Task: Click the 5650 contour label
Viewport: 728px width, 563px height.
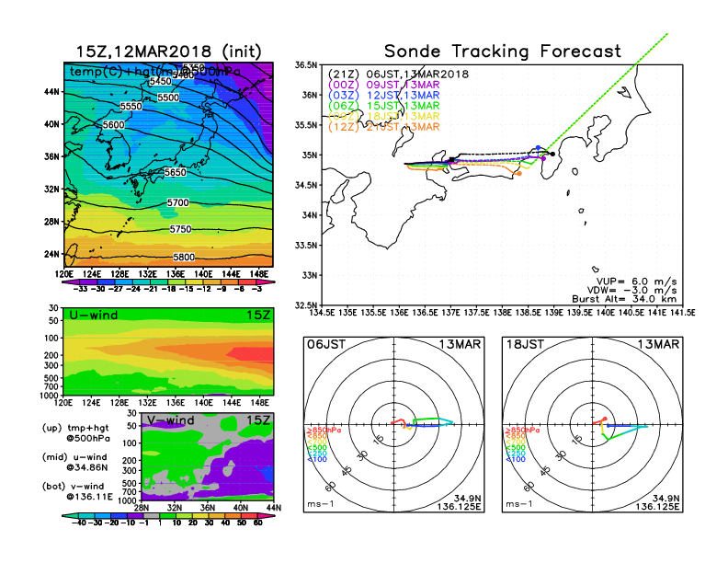Action: coord(176,172)
